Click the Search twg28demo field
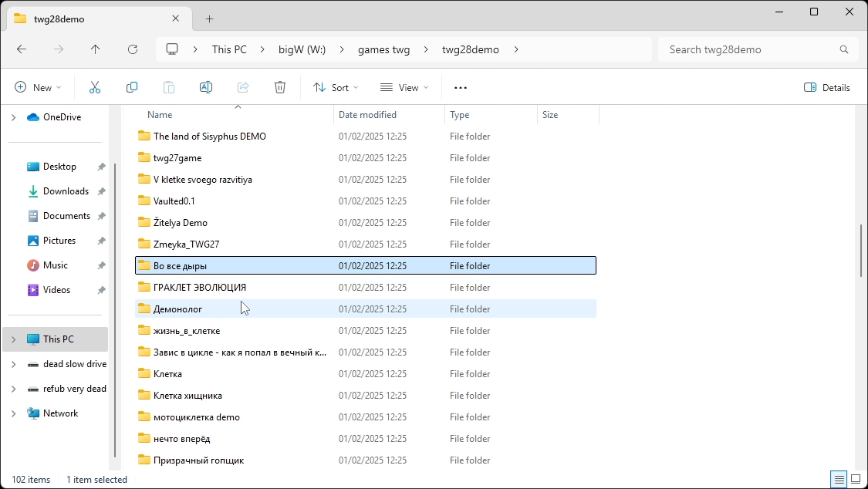Screen dimensions: 868x489 (748, 49)
